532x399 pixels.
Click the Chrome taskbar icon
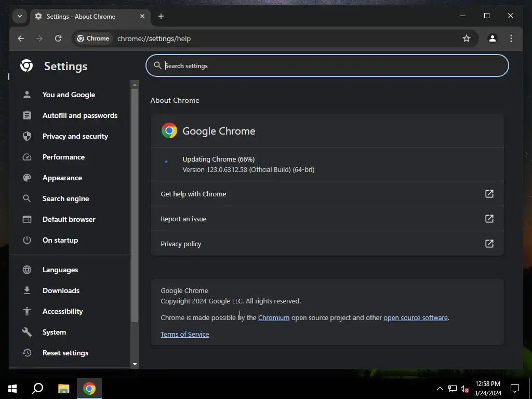[89, 389]
